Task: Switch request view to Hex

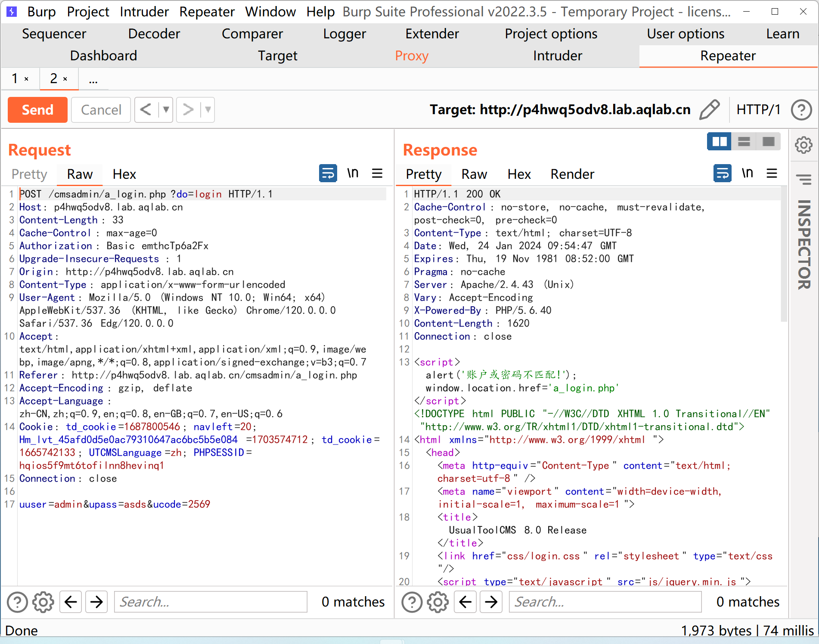Action: point(124,174)
